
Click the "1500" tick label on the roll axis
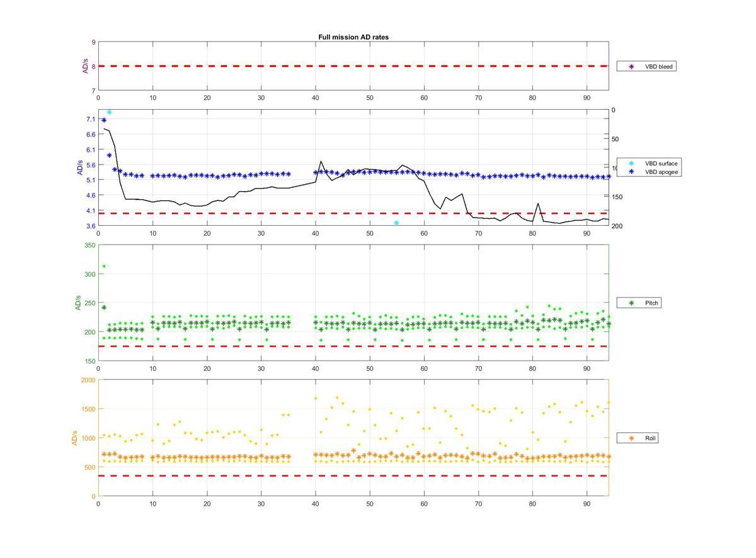(x=88, y=409)
